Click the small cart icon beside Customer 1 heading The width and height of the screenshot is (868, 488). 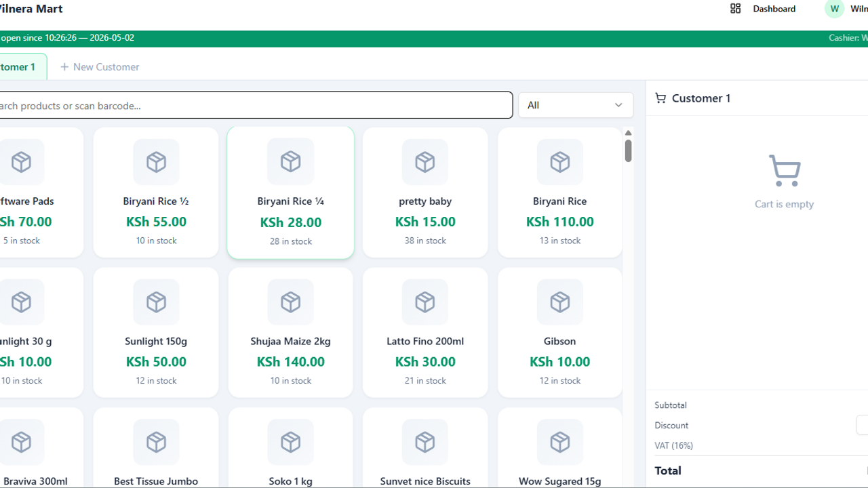[660, 98]
